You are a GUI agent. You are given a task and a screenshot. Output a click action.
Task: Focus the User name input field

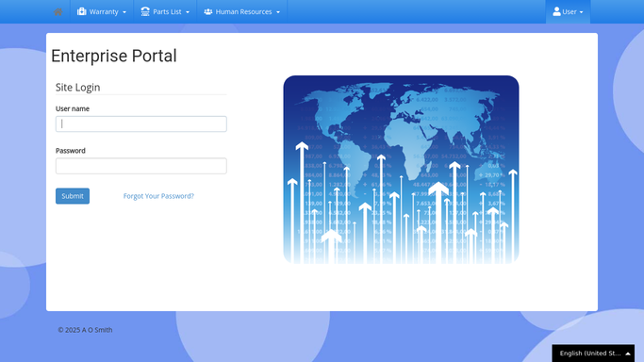coord(141,123)
